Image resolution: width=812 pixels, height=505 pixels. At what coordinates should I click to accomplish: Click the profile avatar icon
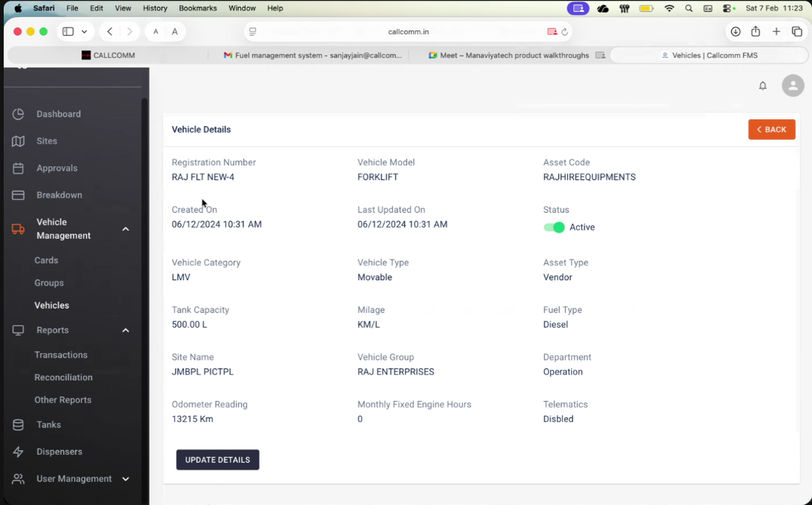click(793, 85)
